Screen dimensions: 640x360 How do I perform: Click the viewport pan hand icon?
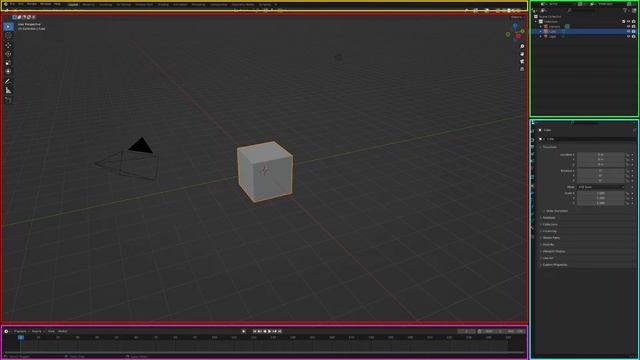522,54
